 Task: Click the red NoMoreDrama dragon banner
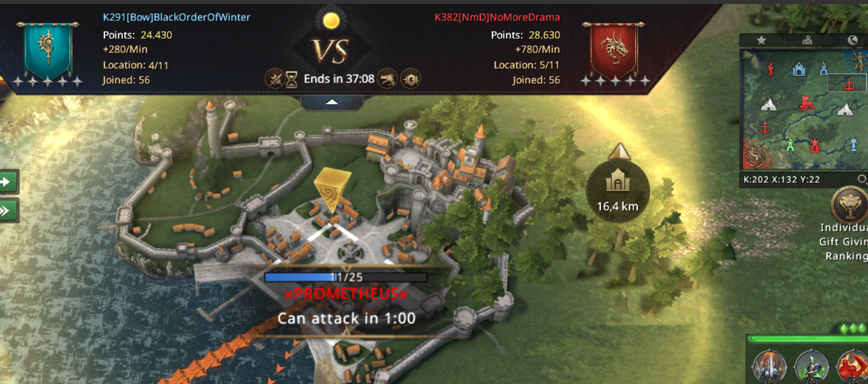(x=613, y=50)
